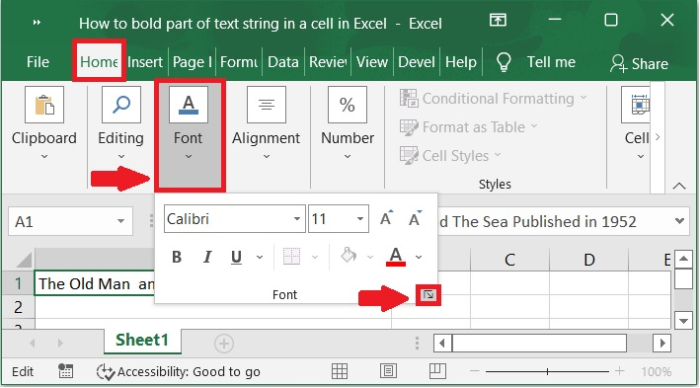Open the Alignment group icon

pos(266,105)
